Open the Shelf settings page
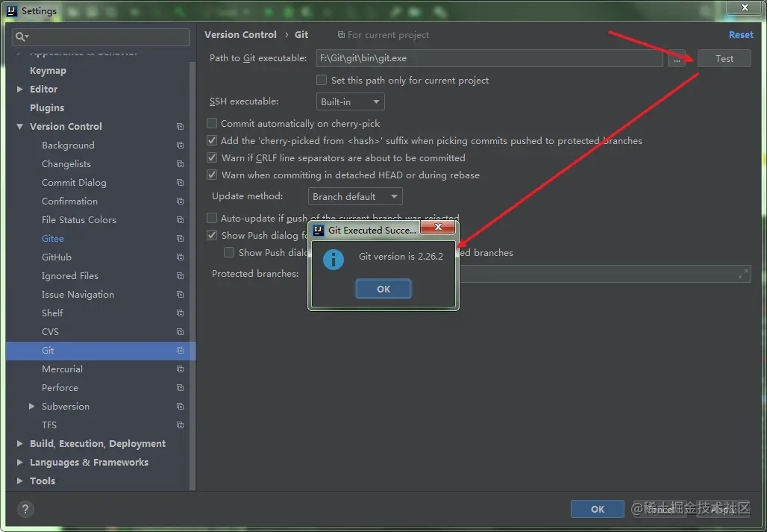Screen dimensions: 767x532 [x=52, y=313]
